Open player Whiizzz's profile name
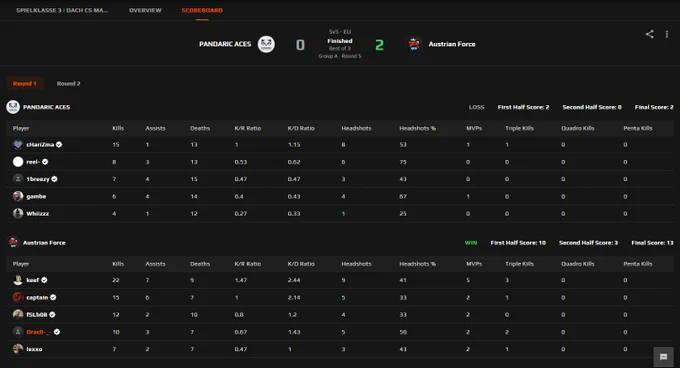The height and width of the screenshot is (368, 680). tap(37, 213)
